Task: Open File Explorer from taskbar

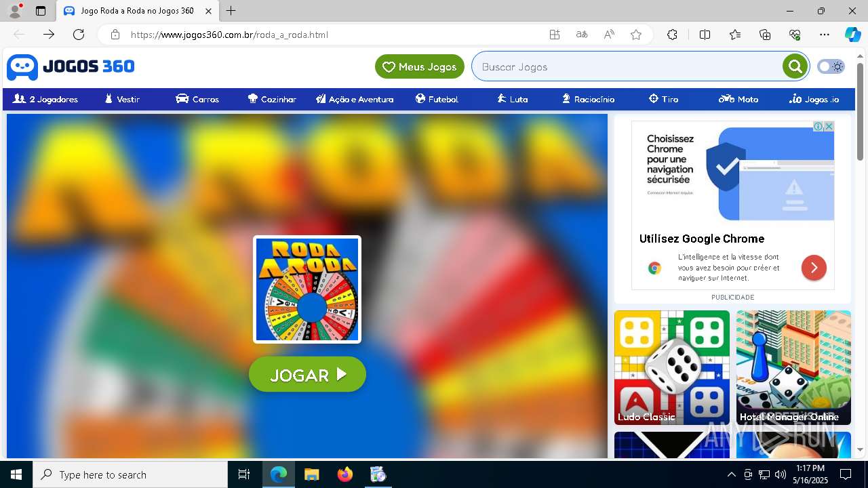Action: coord(311,474)
